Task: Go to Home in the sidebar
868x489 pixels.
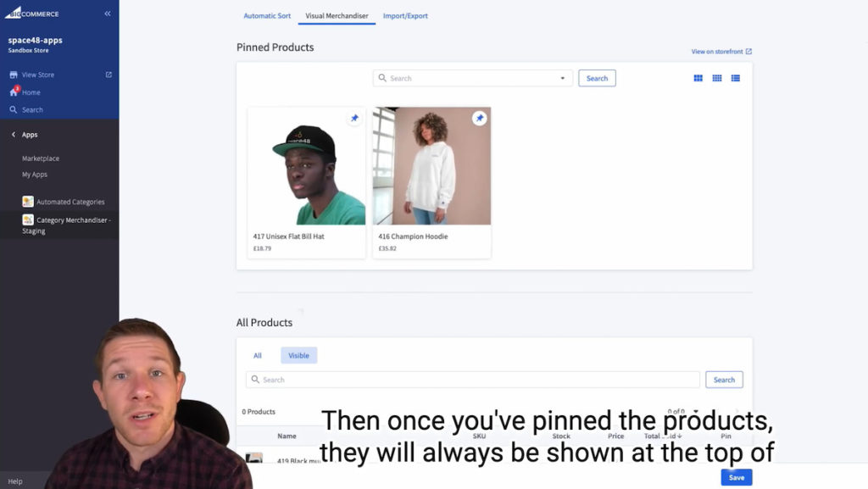Action: click(31, 92)
